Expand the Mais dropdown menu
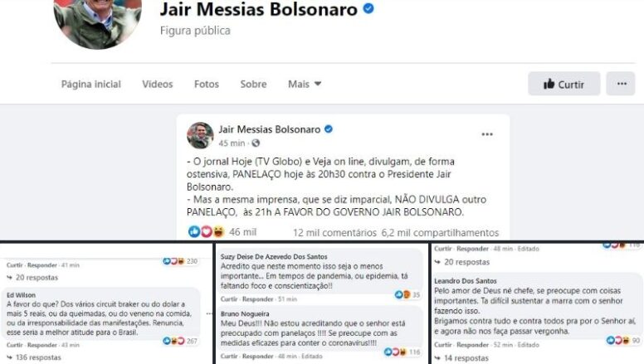Screen dimensions: 644x364 (305, 84)
